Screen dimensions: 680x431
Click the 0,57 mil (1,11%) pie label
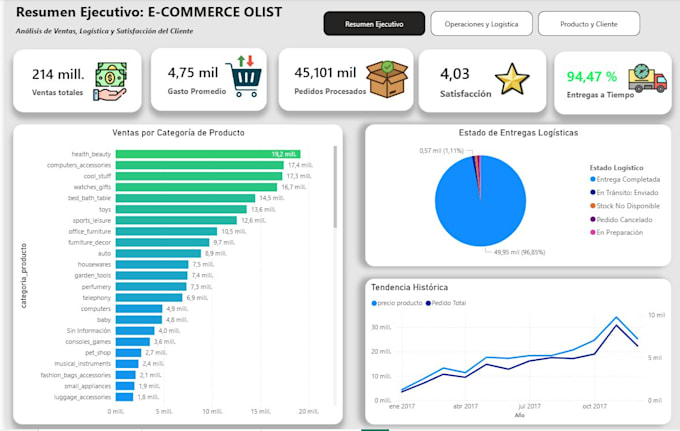tap(441, 150)
